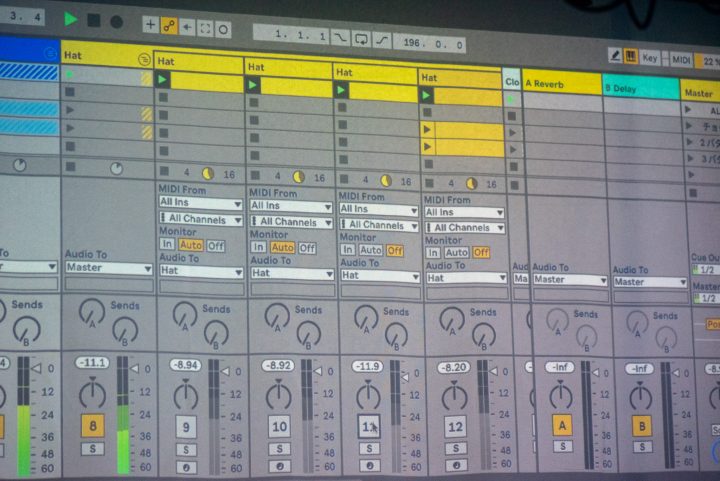Stop playback with the square stop button
The height and width of the screenshot is (481, 720).
tap(94, 20)
